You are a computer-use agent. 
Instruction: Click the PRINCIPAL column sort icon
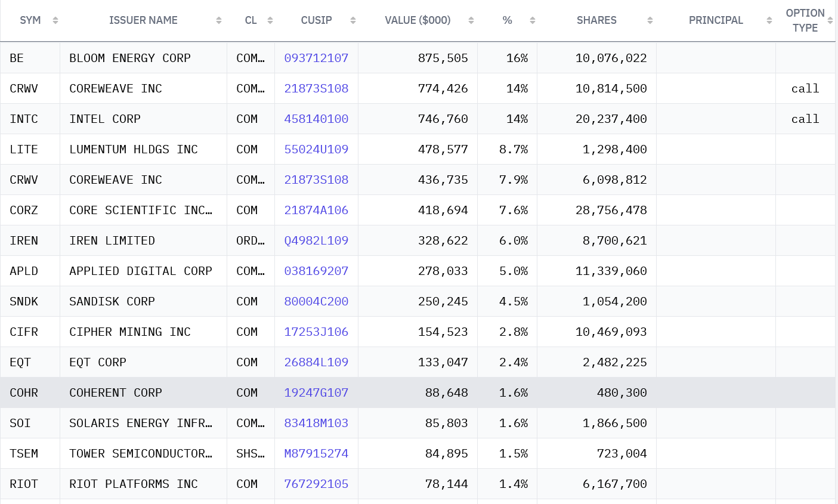pos(769,20)
